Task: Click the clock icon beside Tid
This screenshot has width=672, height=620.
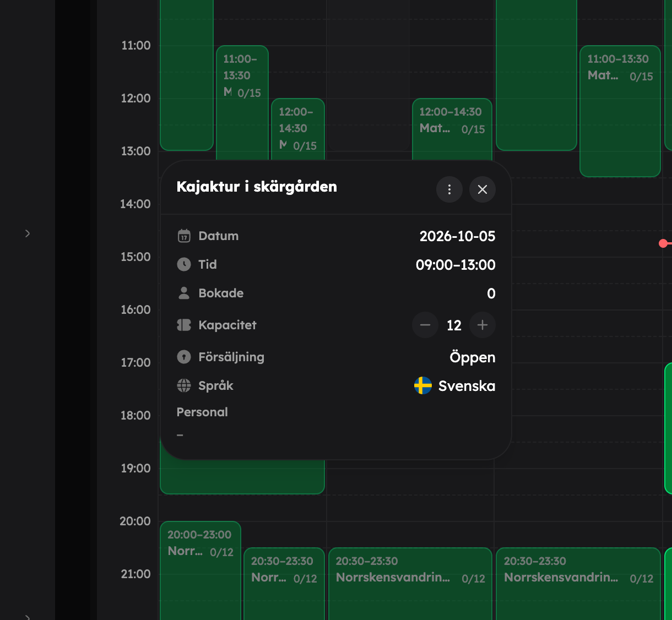Action: click(x=184, y=265)
